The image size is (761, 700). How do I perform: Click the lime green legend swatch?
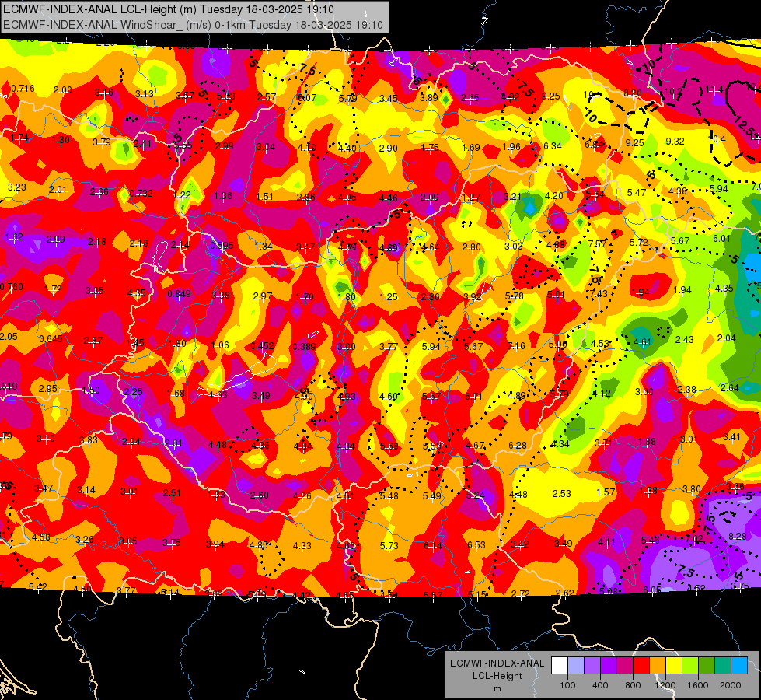pyautogui.click(x=690, y=666)
